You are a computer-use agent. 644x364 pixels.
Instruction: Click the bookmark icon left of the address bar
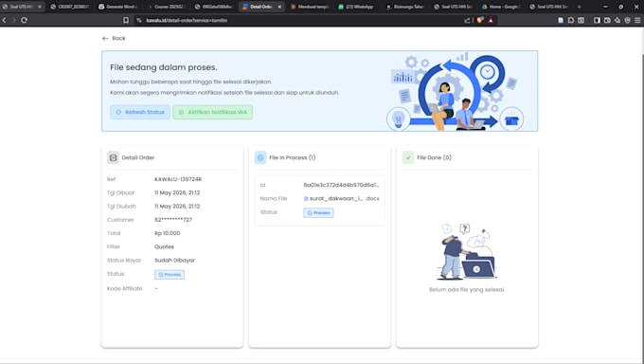point(126,20)
